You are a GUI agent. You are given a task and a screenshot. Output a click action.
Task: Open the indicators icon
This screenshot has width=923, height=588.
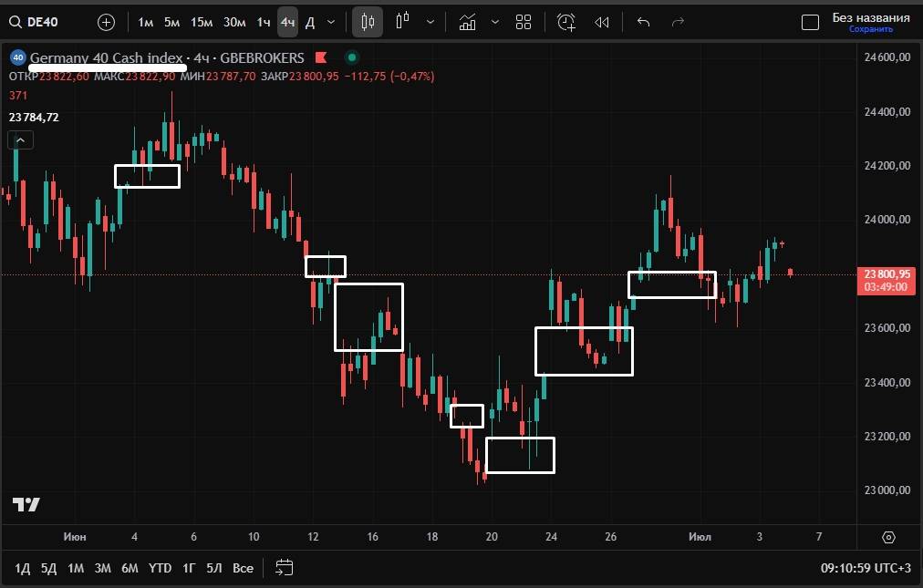[467, 23]
